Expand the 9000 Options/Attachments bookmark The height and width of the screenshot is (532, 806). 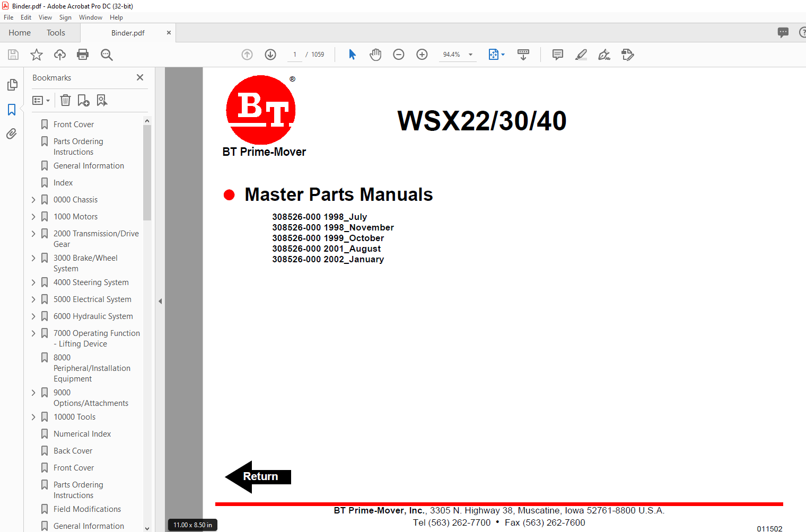coord(33,393)
